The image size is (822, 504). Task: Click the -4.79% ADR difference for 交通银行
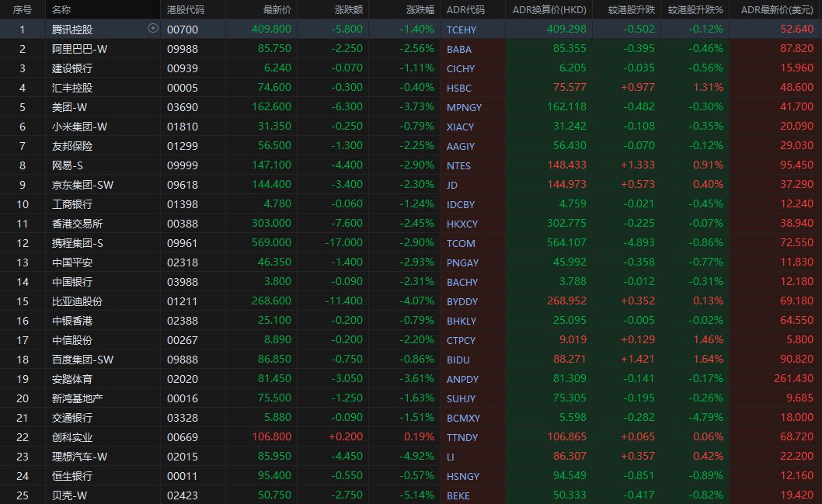705,416
